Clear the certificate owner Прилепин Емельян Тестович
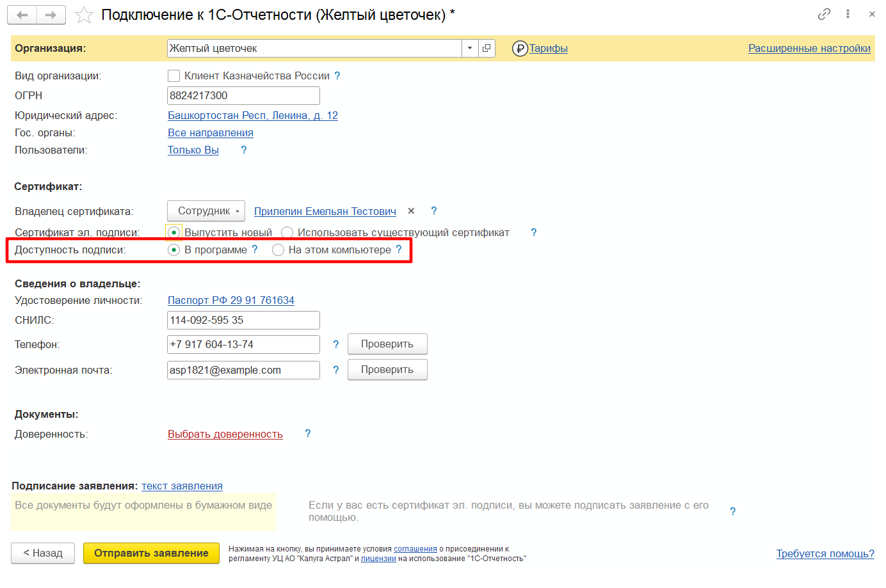Screen dimensions: 886x588 pos(411,211)
